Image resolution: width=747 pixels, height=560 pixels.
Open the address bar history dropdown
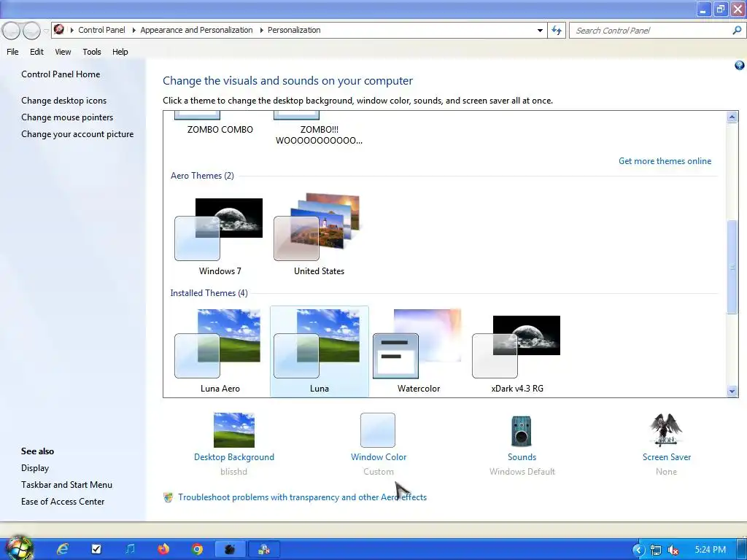pos(540,31)
